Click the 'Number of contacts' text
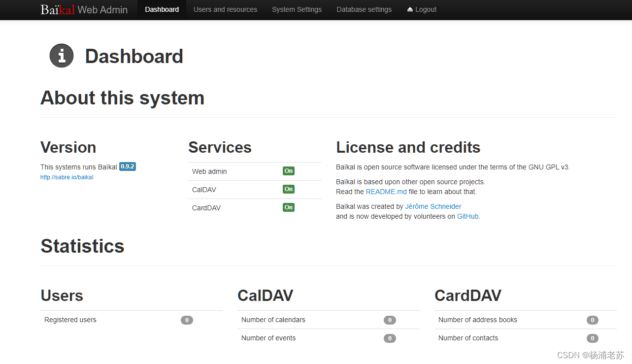Screen dimensions: 632x364 point(468,338)
